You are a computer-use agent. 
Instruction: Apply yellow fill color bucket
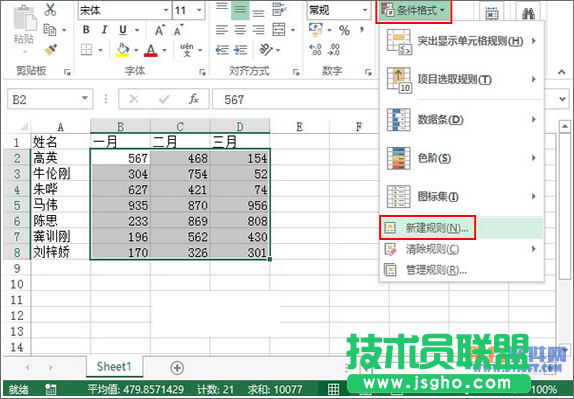[123, 50]
